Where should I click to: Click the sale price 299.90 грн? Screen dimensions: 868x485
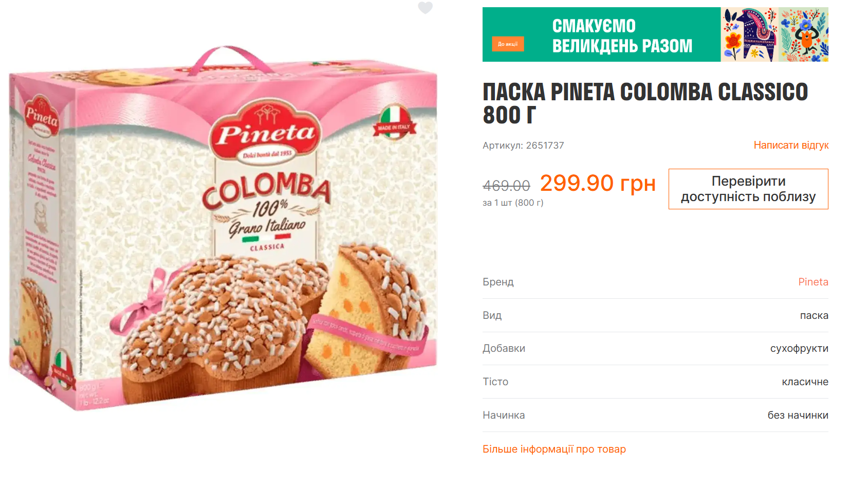point(597,184)
